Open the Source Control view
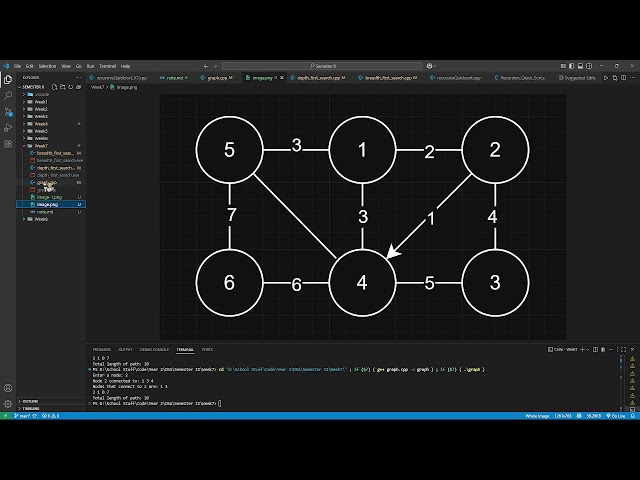Image resolution: width=640 pixels, height=480 pixels. (8, 112)
